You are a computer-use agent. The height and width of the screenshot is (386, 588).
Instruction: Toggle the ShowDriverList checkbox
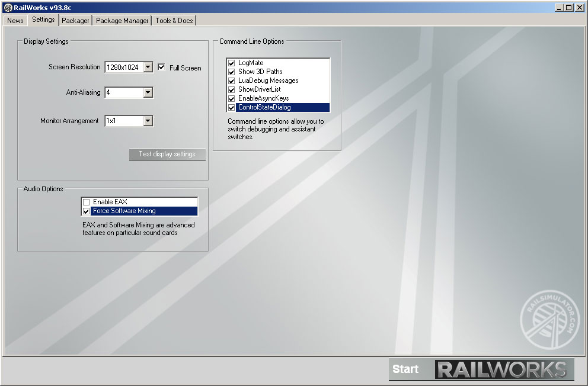point(232,90)
